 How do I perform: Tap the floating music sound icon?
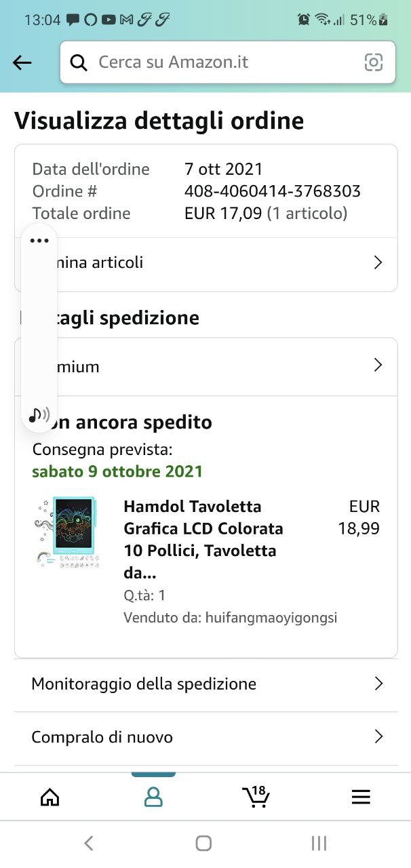point(39,414)
